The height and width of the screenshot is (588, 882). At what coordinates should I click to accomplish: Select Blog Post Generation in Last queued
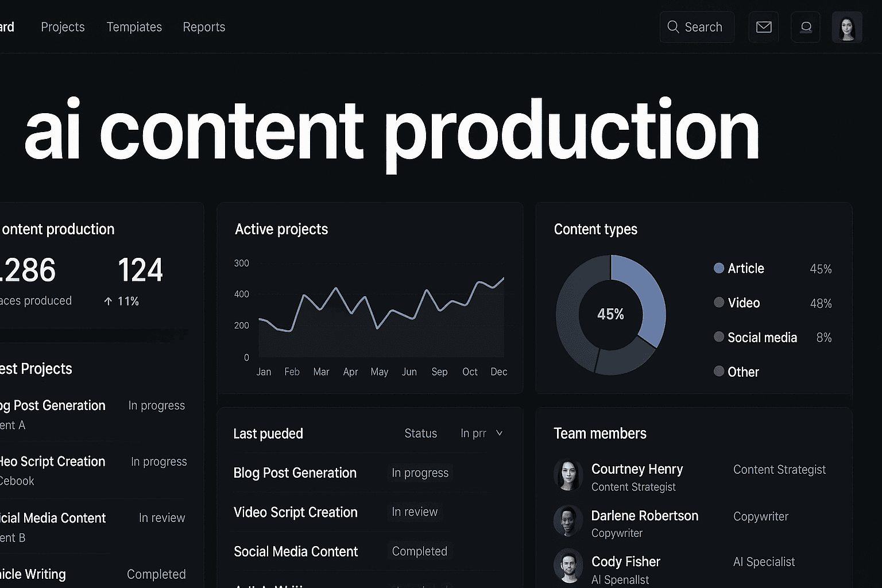point(295,473)
